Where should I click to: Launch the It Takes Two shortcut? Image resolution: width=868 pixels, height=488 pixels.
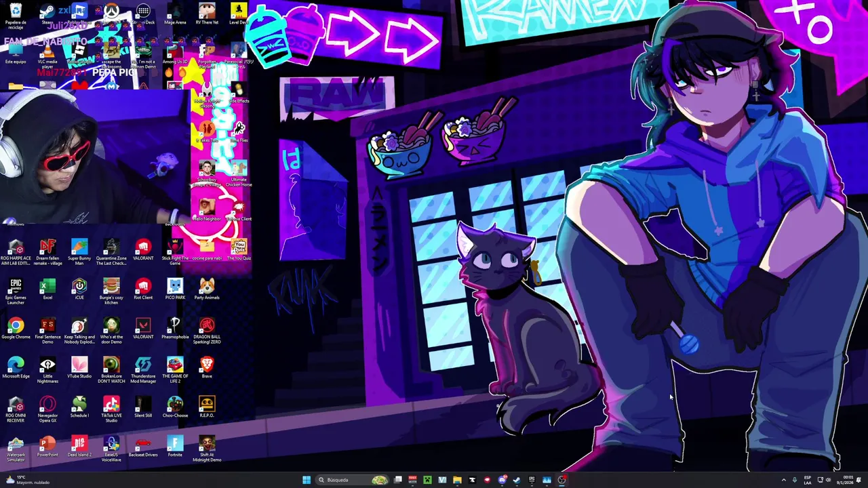[207, 133]
